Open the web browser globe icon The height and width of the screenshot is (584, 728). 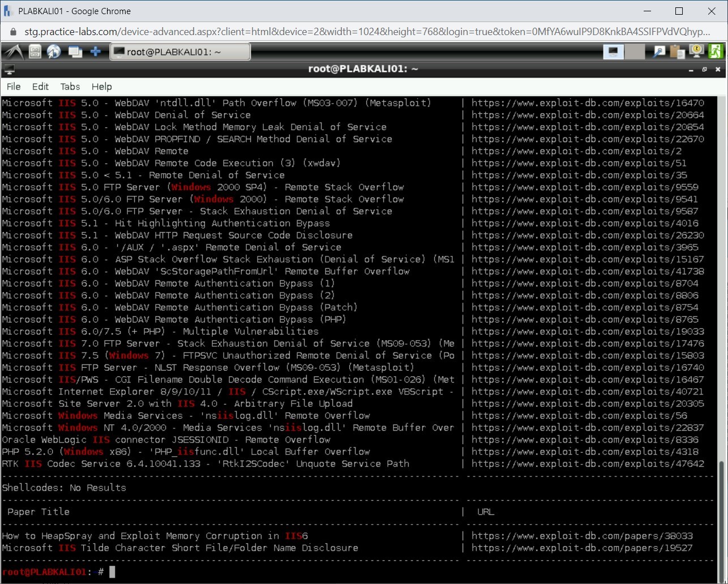coord(54,52)
